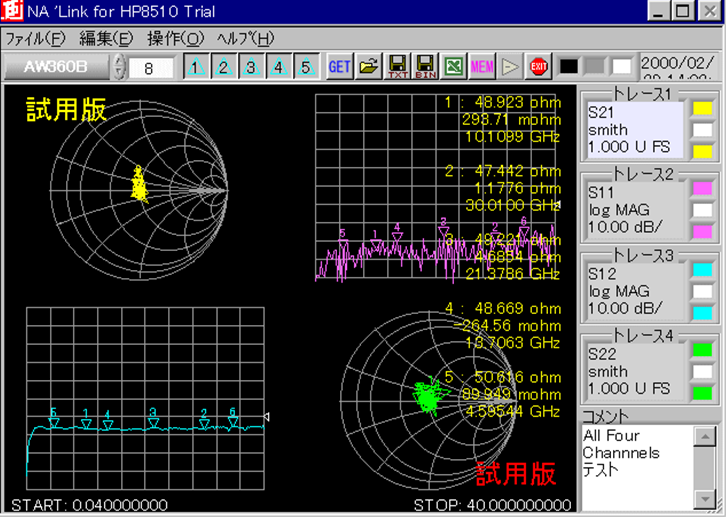Click top yellow swatch of トレース1
The height and width of the screenshot is (517, 726).
coord(702,108)
